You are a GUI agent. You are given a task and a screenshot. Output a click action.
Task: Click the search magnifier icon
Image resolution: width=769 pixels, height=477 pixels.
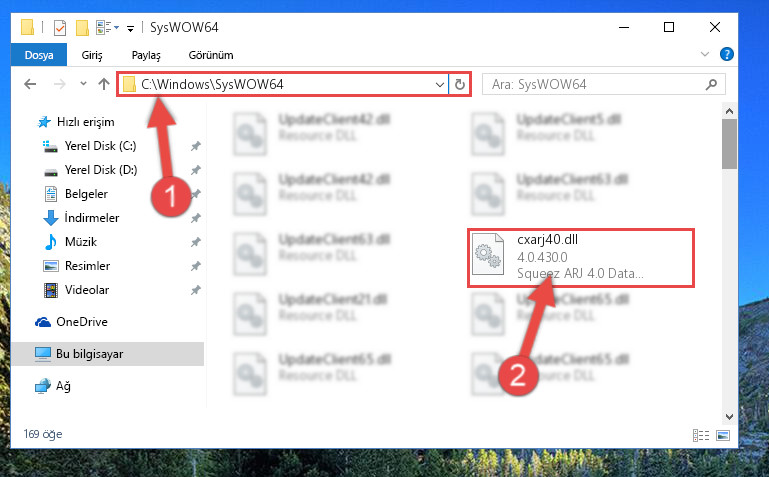711,84
